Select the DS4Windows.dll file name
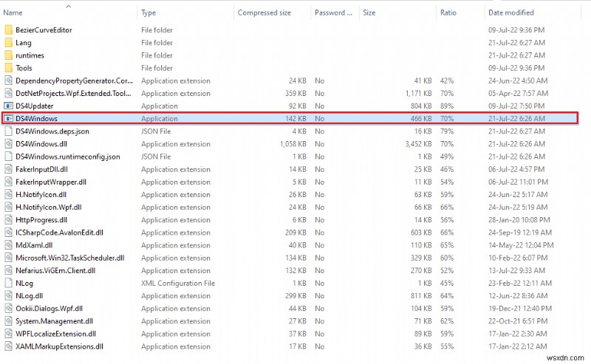Screen dimensions: 591x364 click(41, 144)
